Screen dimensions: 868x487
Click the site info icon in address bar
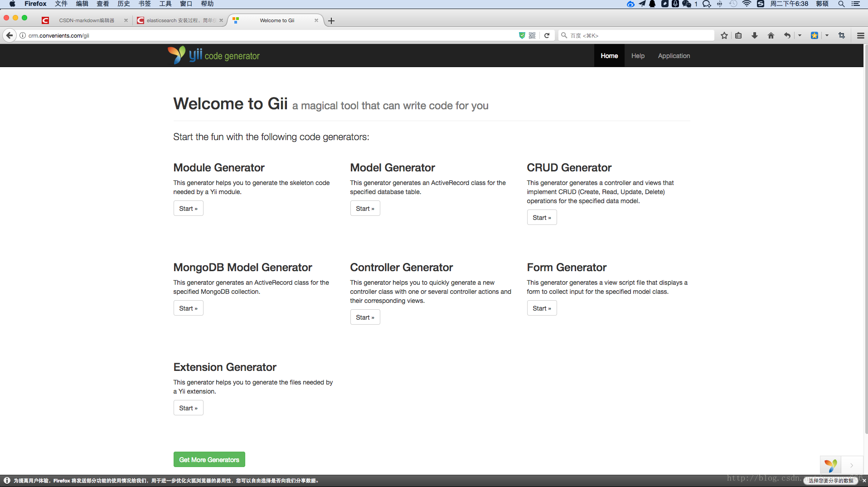click(23, 35)
